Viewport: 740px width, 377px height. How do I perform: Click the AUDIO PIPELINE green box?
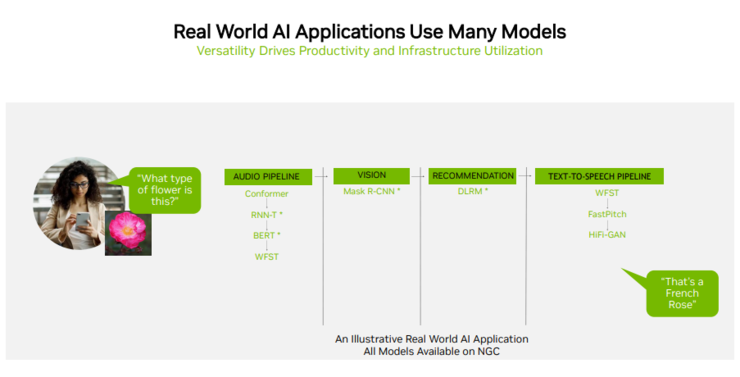268,176
